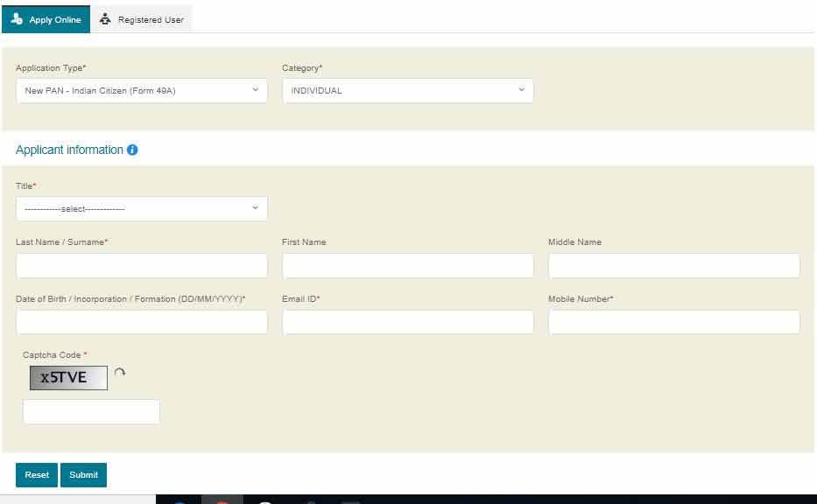Click the Applicant information heading
The width and height of the screenshot is (817, 504).
69,150
